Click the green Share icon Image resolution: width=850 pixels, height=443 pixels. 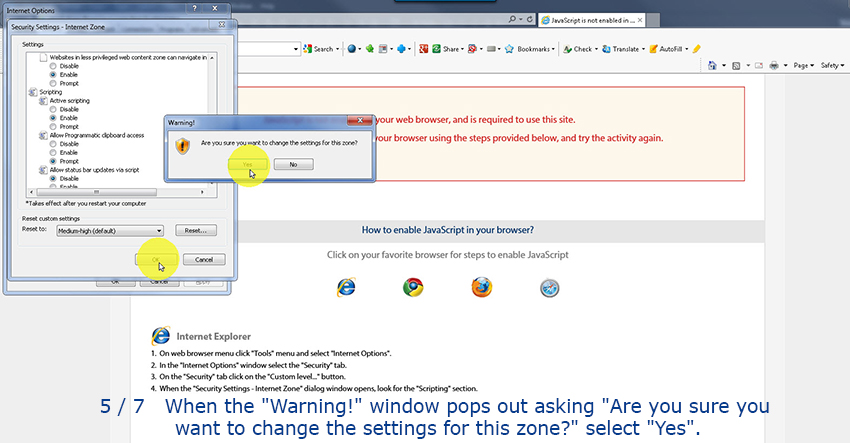(436, 49)
